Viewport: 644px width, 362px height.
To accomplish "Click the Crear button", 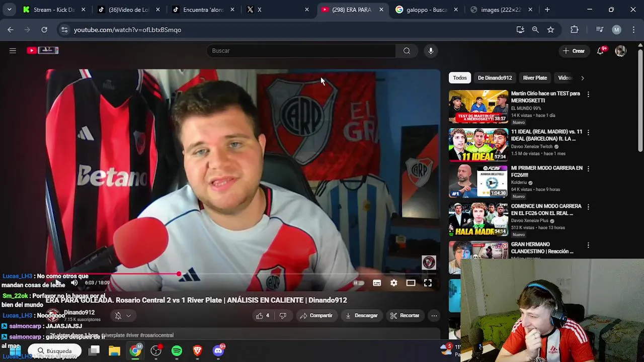I will 574,51.
